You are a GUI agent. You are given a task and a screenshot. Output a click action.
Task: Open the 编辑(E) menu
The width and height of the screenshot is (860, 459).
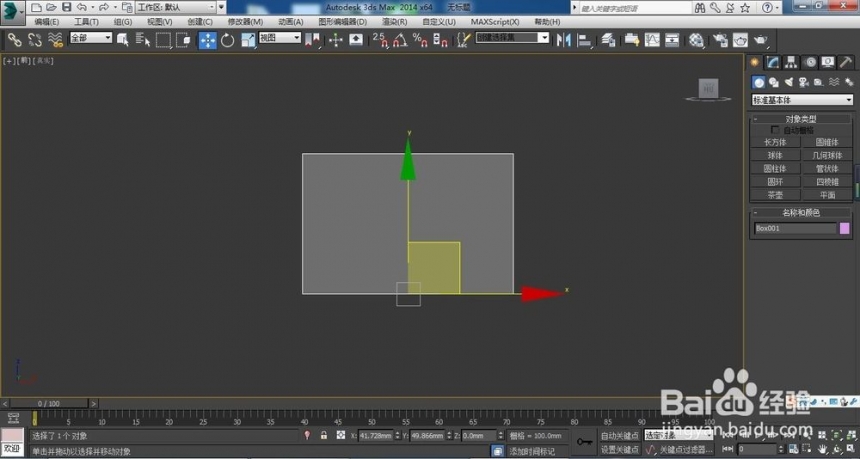47,22
